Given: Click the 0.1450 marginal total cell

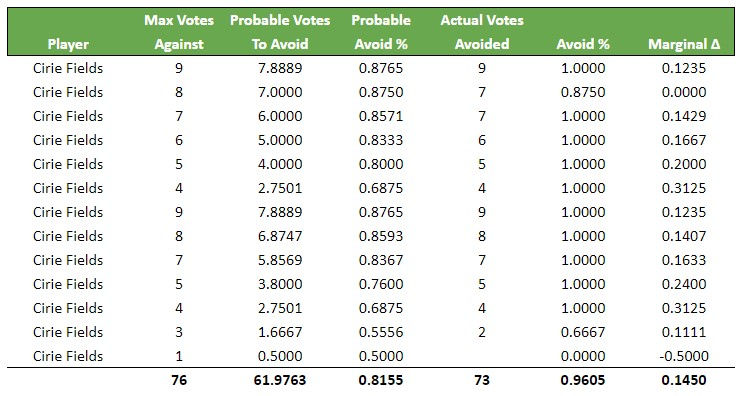Looking at the screenshot, I should pos(684,380).
